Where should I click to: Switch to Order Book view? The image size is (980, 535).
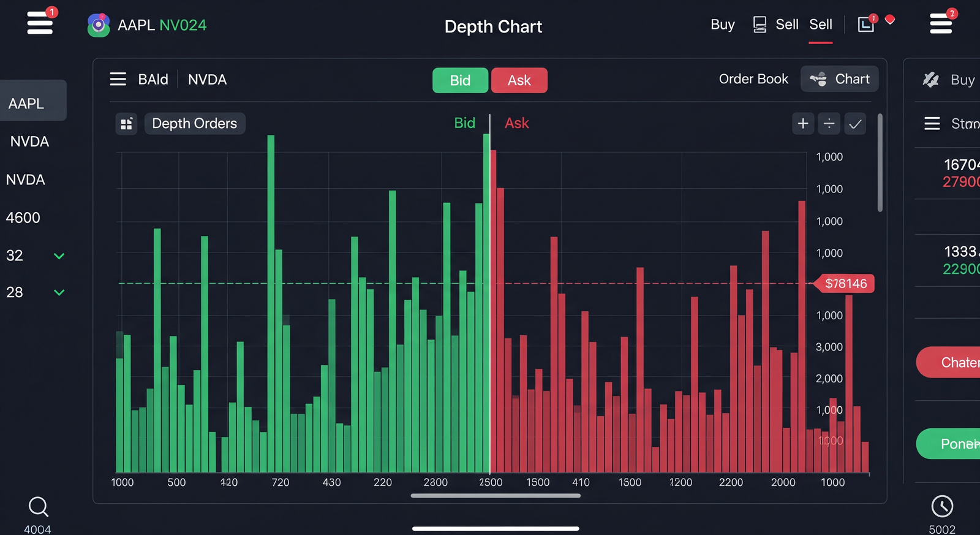tap(753, 79)
